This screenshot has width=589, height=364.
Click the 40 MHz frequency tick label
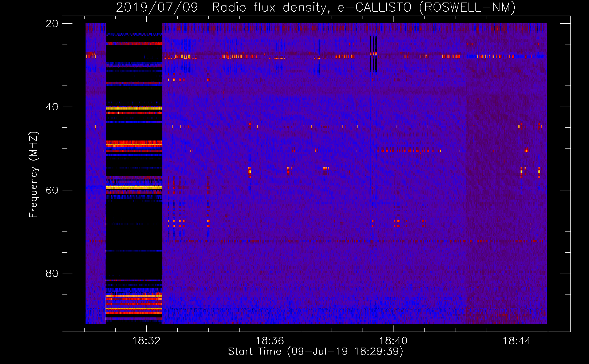[52, 107]
